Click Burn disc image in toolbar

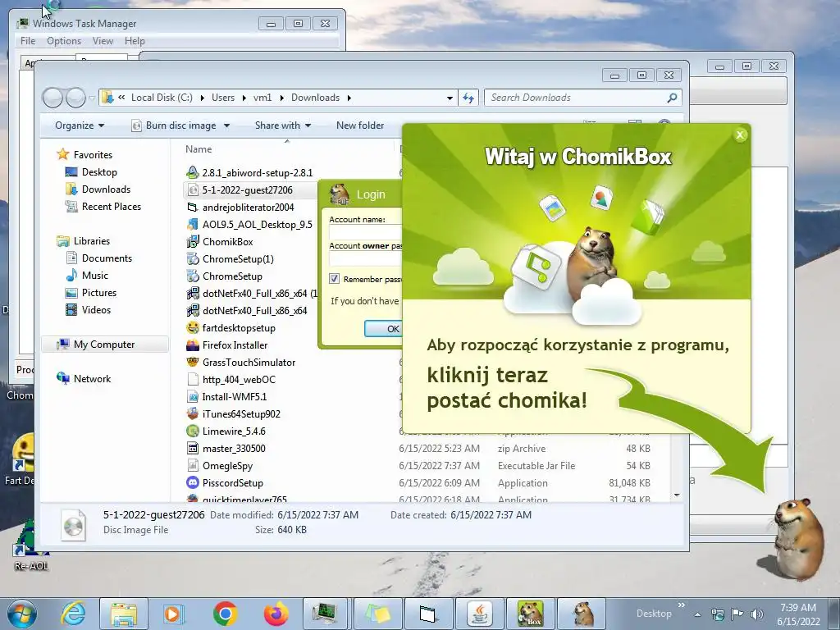click(x=175, y=126)
